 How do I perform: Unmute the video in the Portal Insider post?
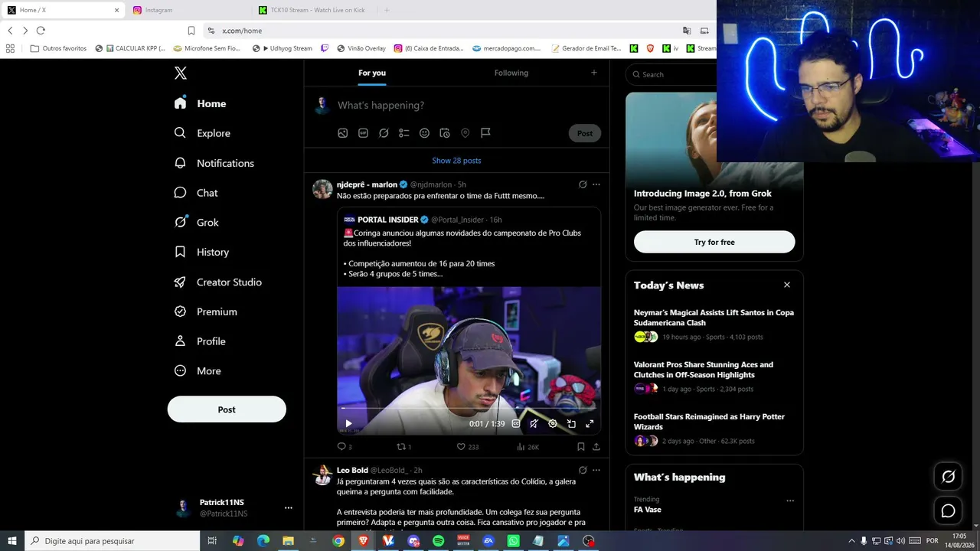pyautogui.click(x=534, y=423)
